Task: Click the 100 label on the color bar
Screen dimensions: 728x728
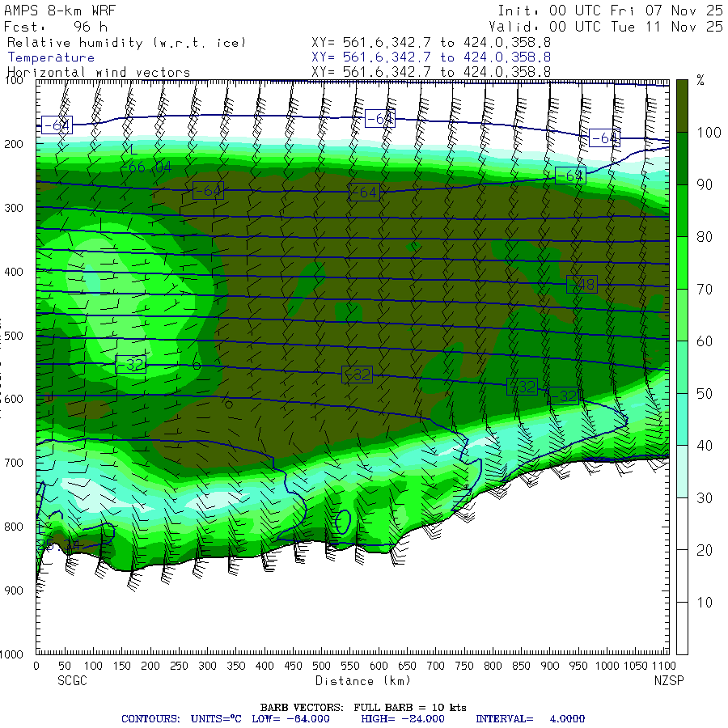Action: (x=709, y=133)
